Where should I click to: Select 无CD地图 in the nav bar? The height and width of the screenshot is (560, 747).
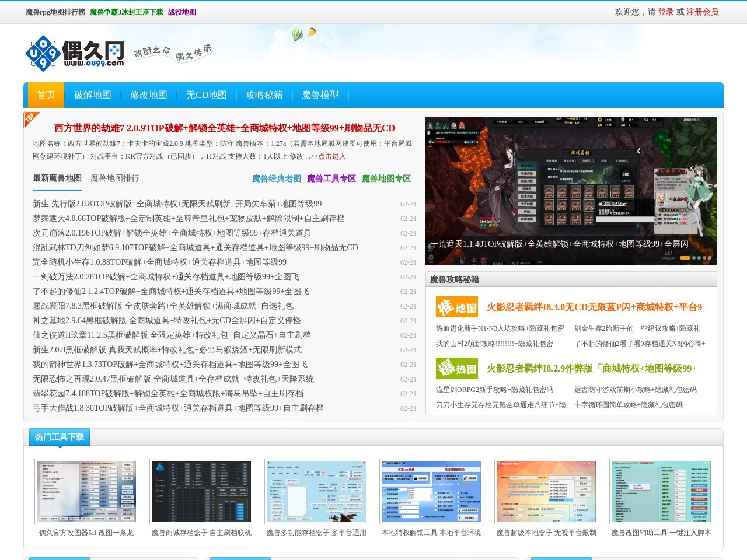[207, 95]
